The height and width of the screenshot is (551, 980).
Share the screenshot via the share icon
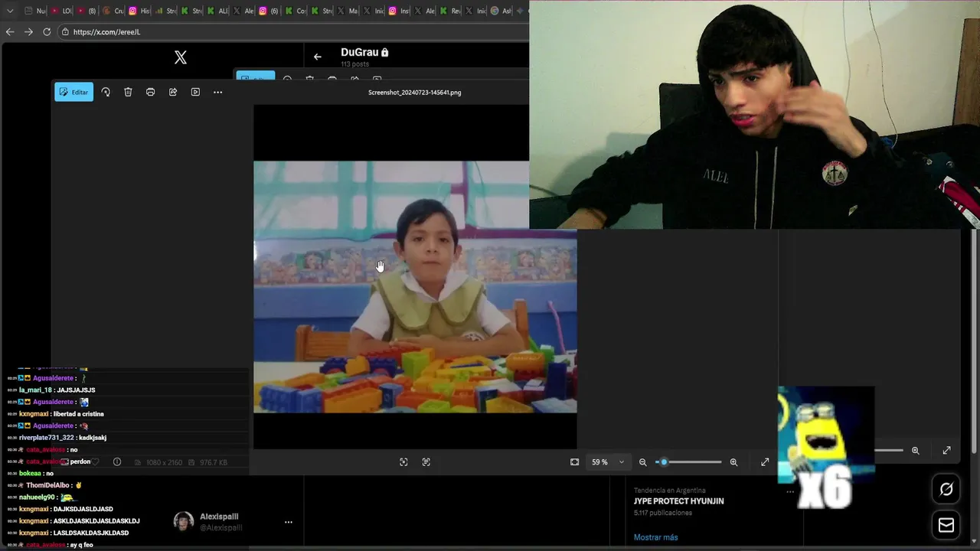[x=173, y=92]
